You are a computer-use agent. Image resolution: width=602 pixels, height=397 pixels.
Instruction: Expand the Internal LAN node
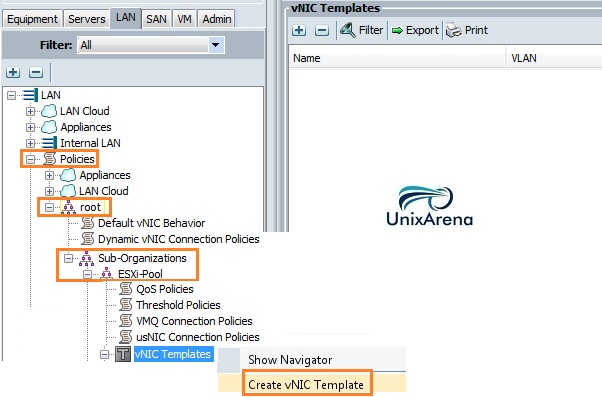[30, 143]
